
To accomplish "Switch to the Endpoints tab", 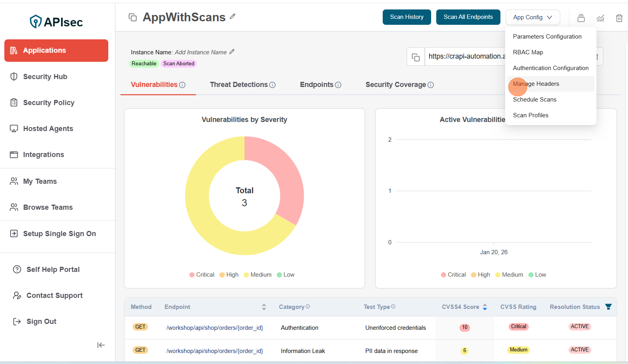I will [x=317, y=85].
